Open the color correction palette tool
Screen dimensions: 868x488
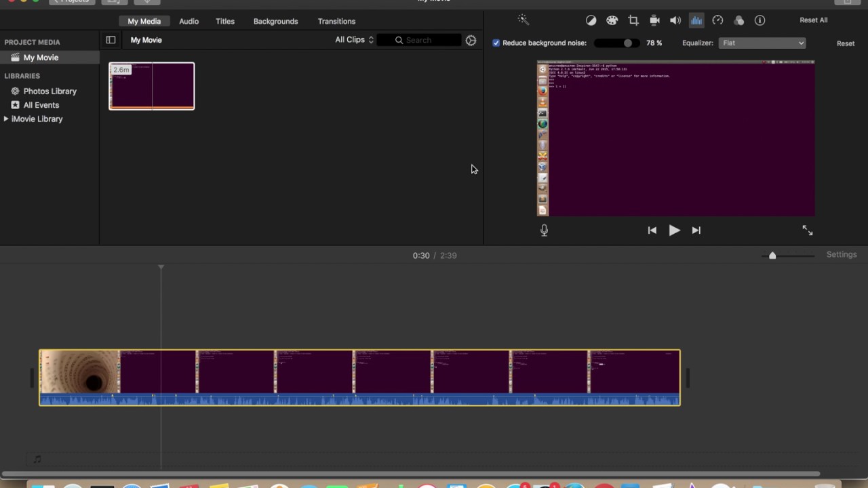coord(612,20)
